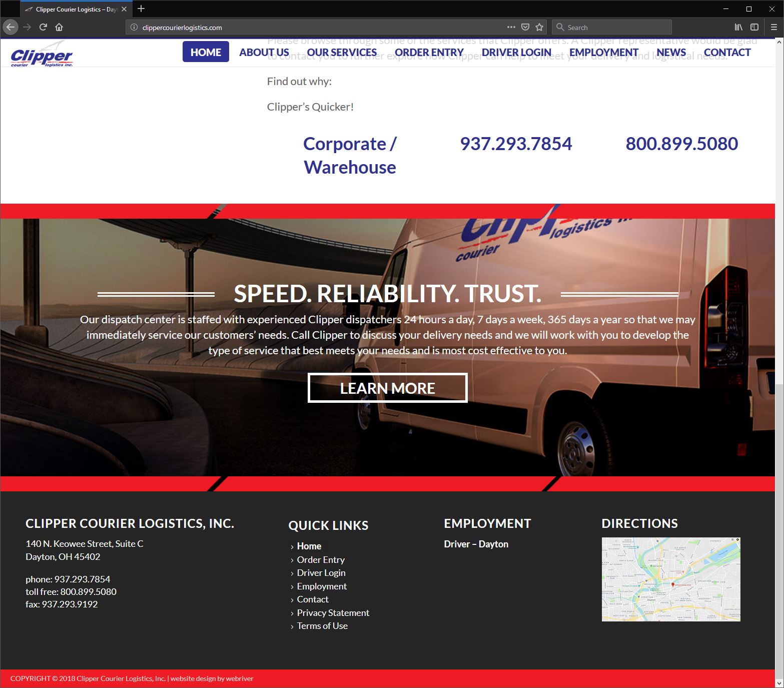Viewport: 784px width, 688px height.
Task: Click the HOME navigation item
Action: click(206, 52)
